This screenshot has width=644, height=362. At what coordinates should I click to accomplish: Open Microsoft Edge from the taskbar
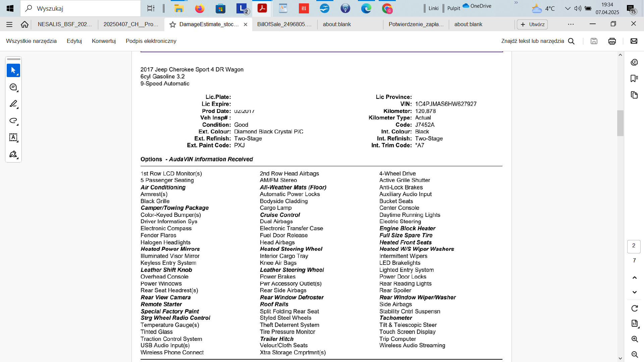366,8
